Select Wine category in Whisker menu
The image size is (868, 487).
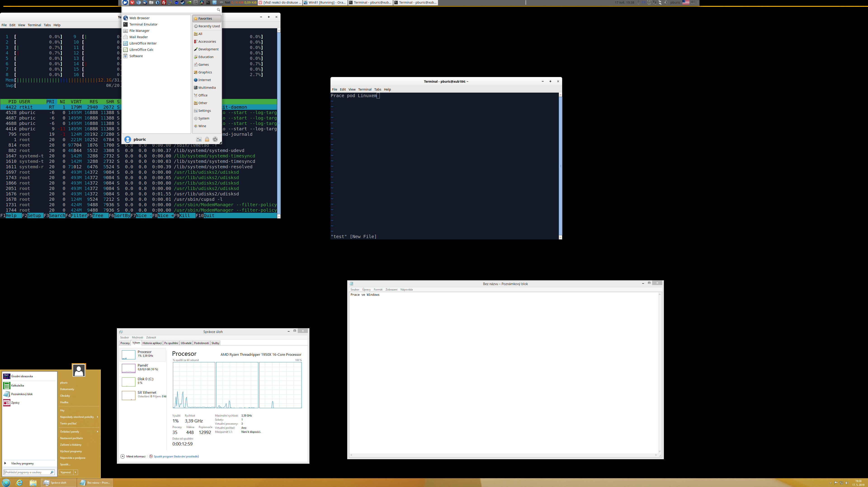click(x=207, y=126)
